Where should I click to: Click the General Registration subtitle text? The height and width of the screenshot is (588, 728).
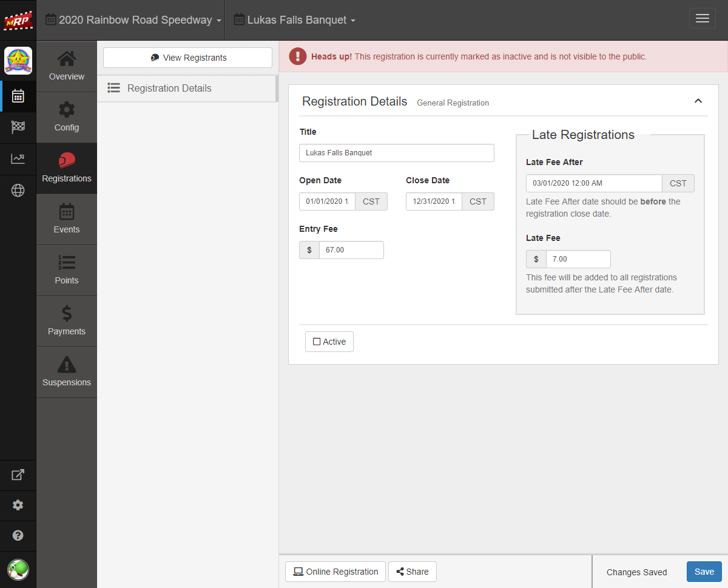pos(453,103)
